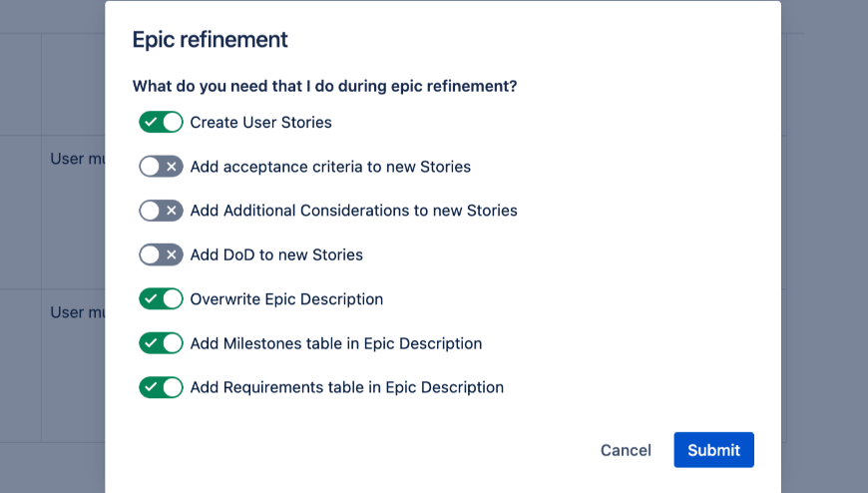868x493 pixels.
Task: Turn on Add Additional Considerations toggle switch
Action: click(x=161, y=211)
